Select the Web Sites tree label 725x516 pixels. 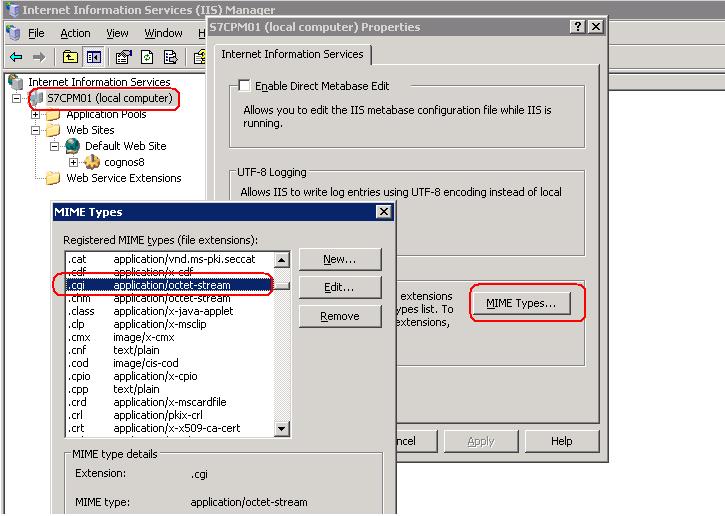tap(90, 130)
